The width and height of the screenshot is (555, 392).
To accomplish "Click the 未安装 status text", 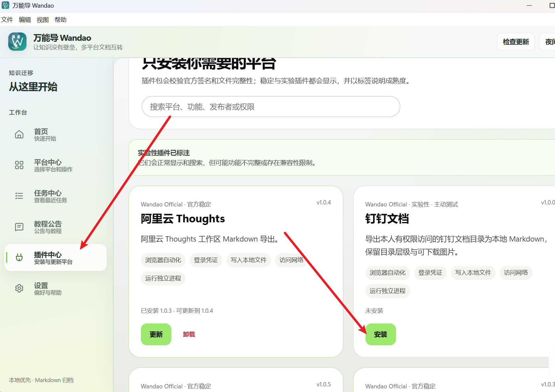I will [x=374, y=311].
